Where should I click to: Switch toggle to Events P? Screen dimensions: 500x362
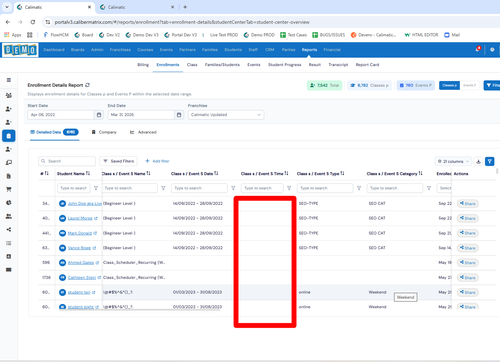click(x=470, y=86)
